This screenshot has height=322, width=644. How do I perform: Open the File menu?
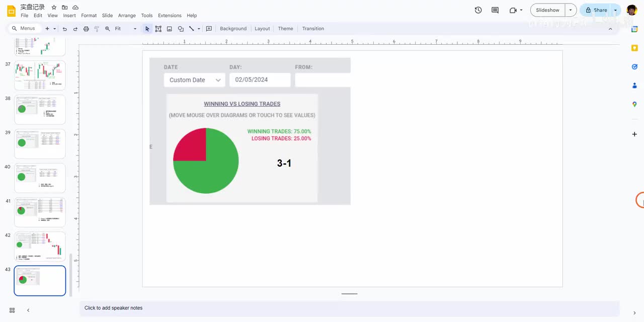[x=24, y=16]
